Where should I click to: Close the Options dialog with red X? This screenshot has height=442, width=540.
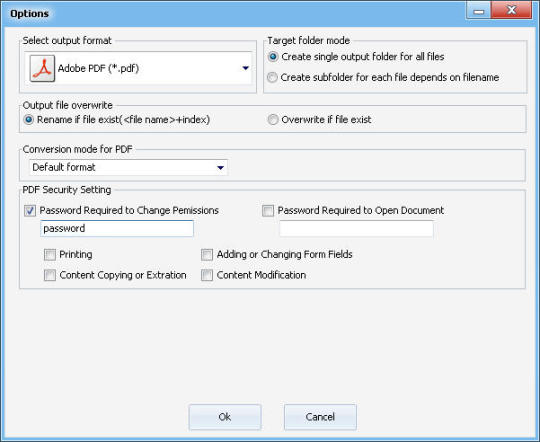click(x=511, y=10)
